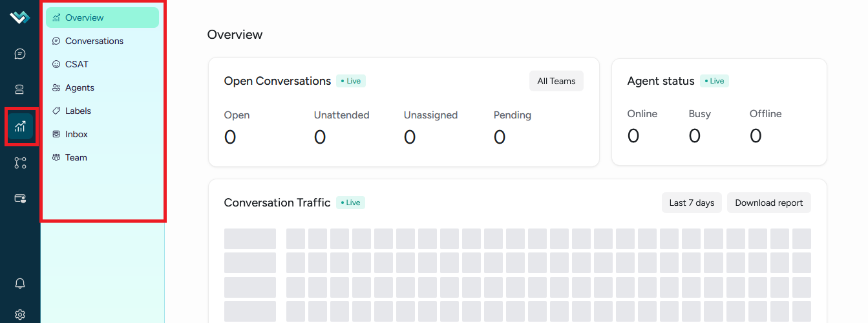Open the billing card icon in the rail
The image size is (868, 323).
click(x=20, y=199)
